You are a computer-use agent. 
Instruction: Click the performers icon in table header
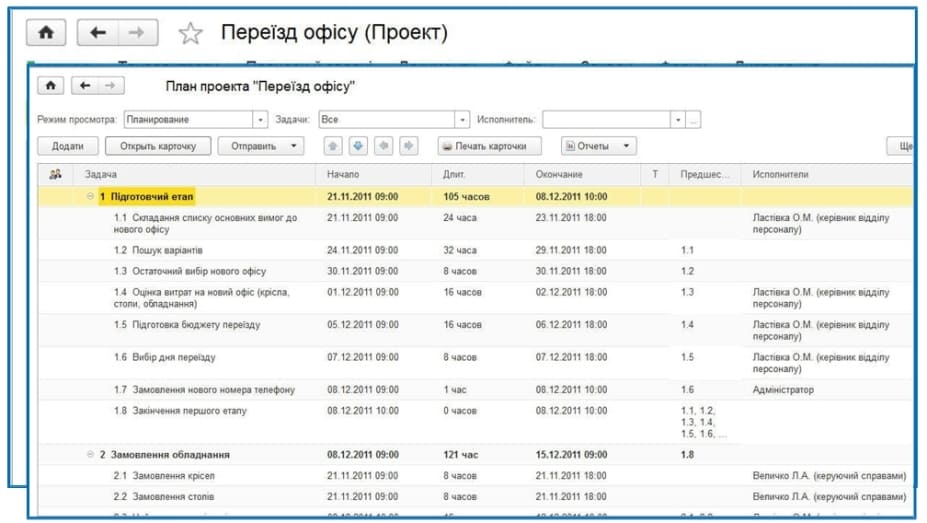click(56, 174)
